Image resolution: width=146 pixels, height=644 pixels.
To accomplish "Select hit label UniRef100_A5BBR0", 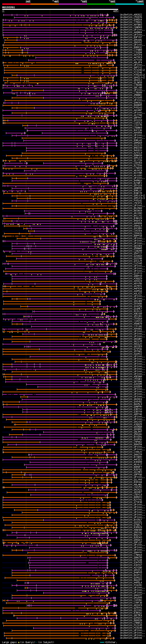I will (x=131, y=95).
